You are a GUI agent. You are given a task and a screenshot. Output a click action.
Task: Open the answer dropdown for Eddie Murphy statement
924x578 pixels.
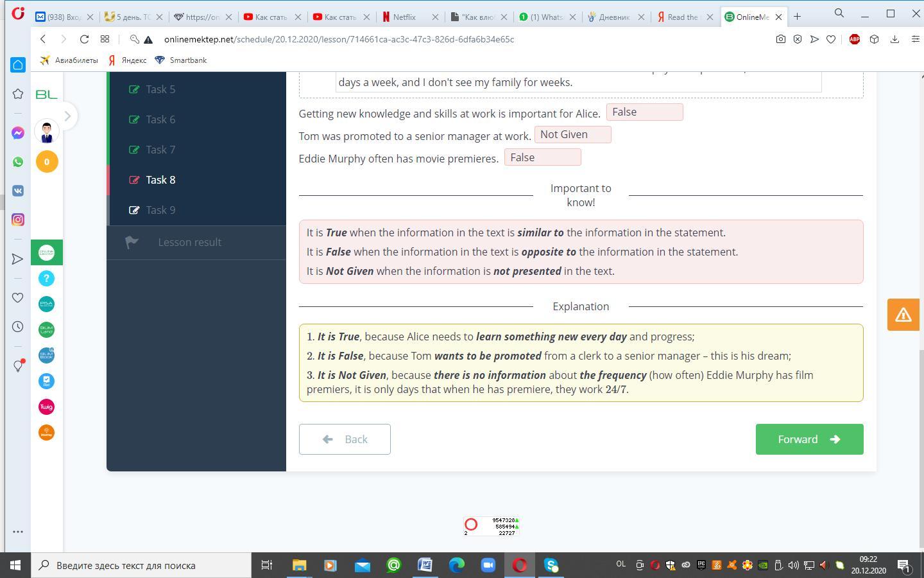coord(542,158)
